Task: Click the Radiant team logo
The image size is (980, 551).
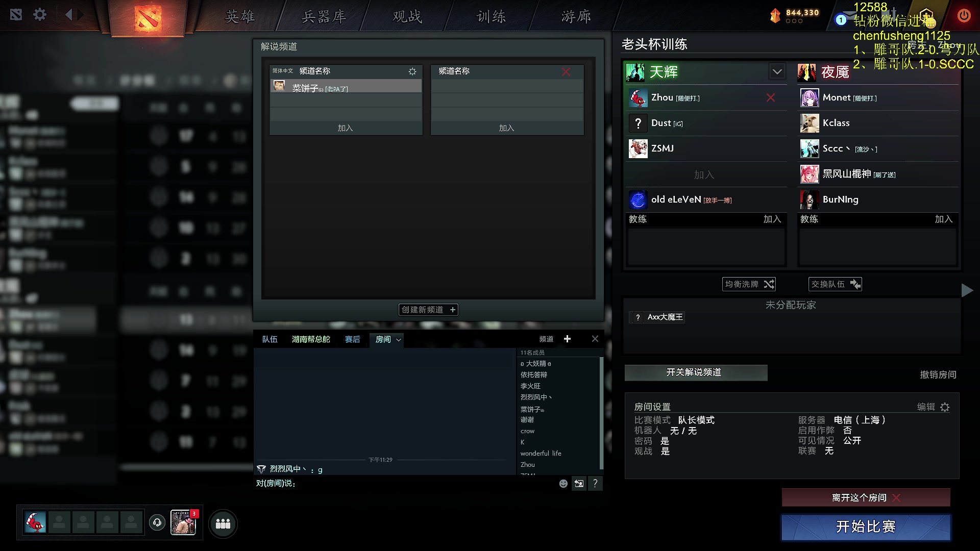Action: (x=635, y=72)
